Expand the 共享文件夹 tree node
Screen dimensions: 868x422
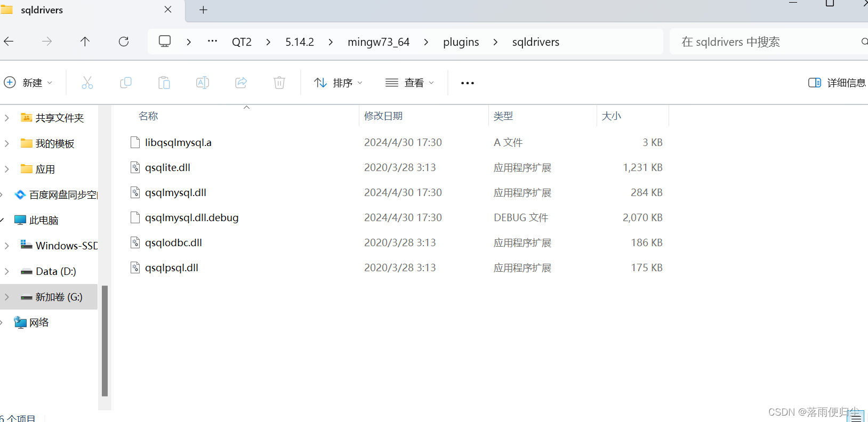[6, 118]
